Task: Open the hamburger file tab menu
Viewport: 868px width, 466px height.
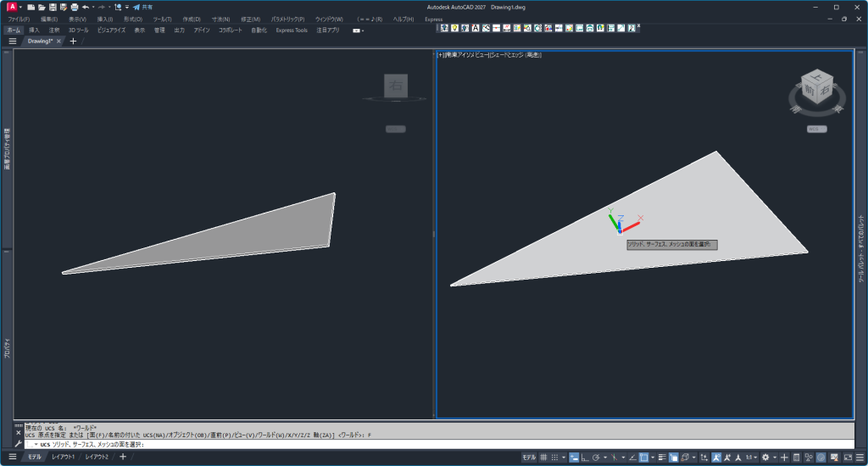Action: (12, 41)
